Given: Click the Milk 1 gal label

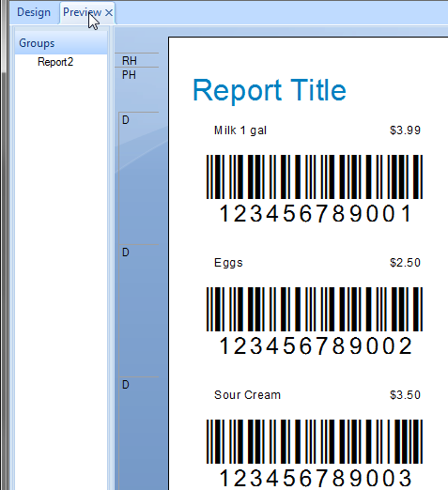Looking at the screenshot, I should [240, 130].
